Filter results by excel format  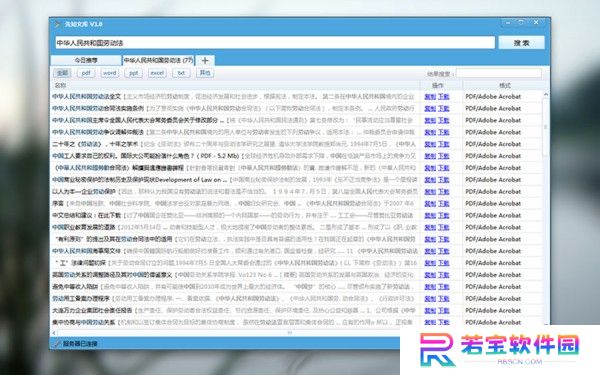(157, 73)
